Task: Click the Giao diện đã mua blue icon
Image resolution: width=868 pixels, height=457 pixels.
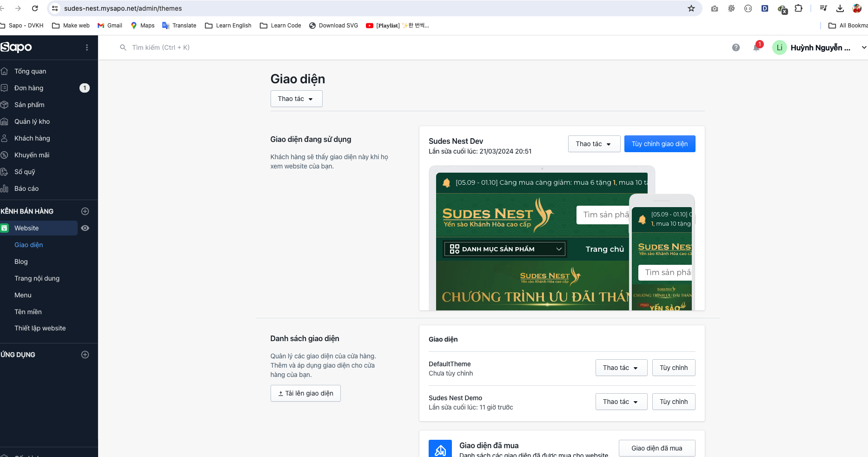Action: tap(440, 449)
